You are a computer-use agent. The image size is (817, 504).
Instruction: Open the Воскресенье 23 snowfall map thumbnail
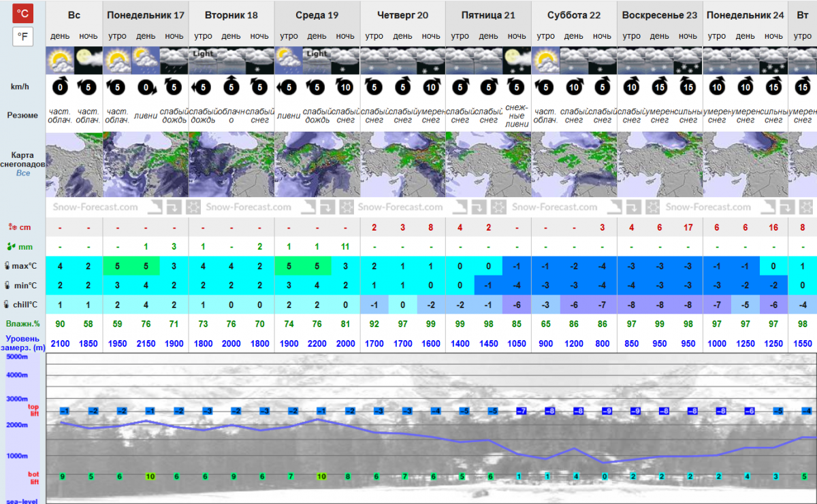pos(659,165)
